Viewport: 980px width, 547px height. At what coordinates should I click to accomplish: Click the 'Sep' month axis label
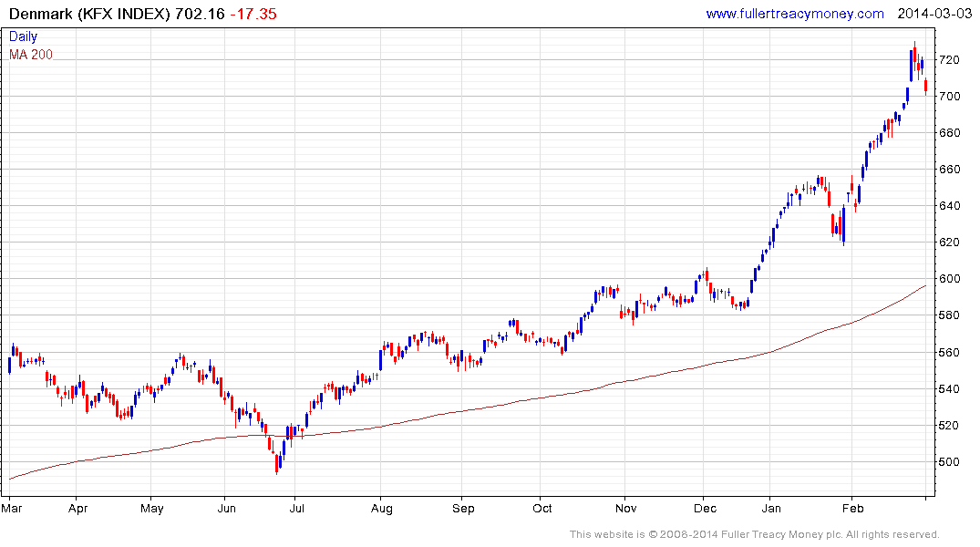click(463, 508)
